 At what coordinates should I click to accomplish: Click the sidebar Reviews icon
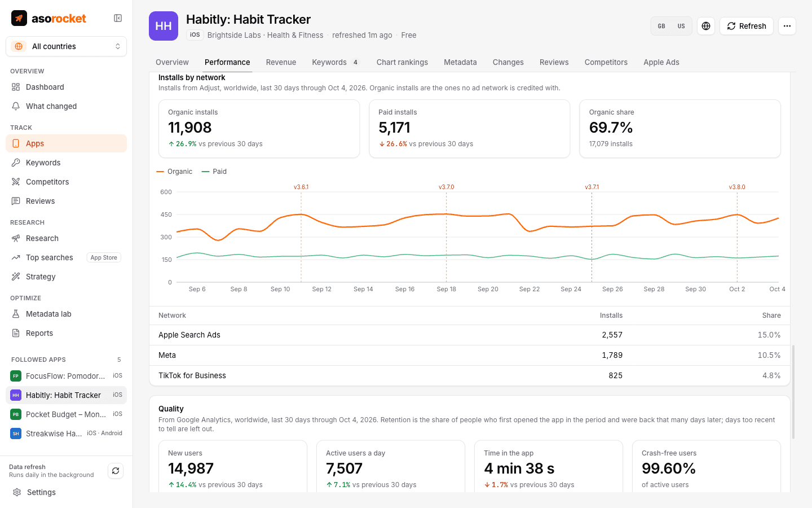[x=16, y=201]
